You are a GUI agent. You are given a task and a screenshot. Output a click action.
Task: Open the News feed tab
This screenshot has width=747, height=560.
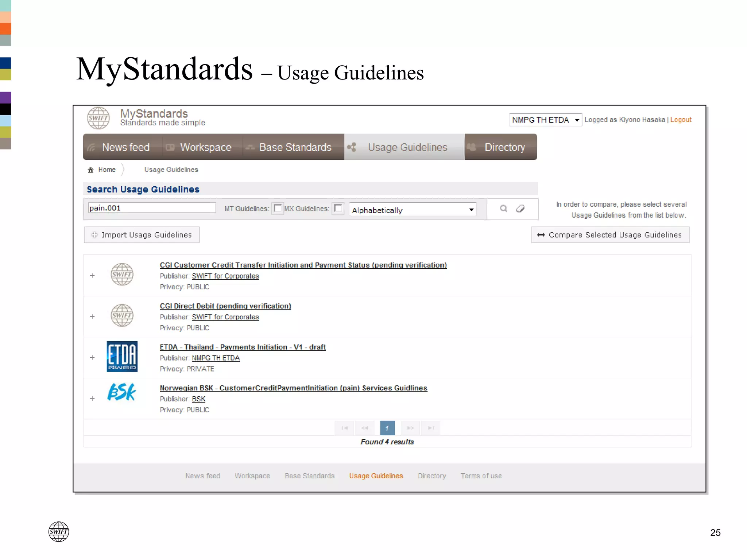coord(123,147)
